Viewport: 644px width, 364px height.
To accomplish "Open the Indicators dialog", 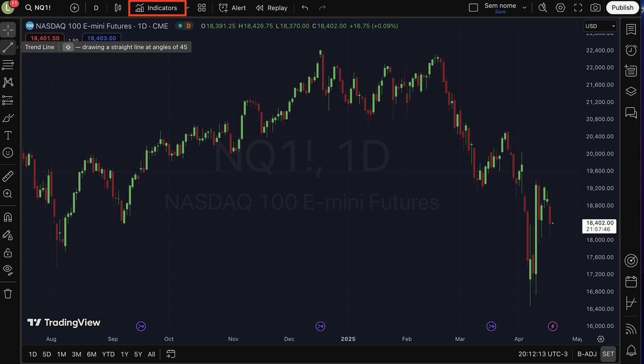I will [156, 8].
